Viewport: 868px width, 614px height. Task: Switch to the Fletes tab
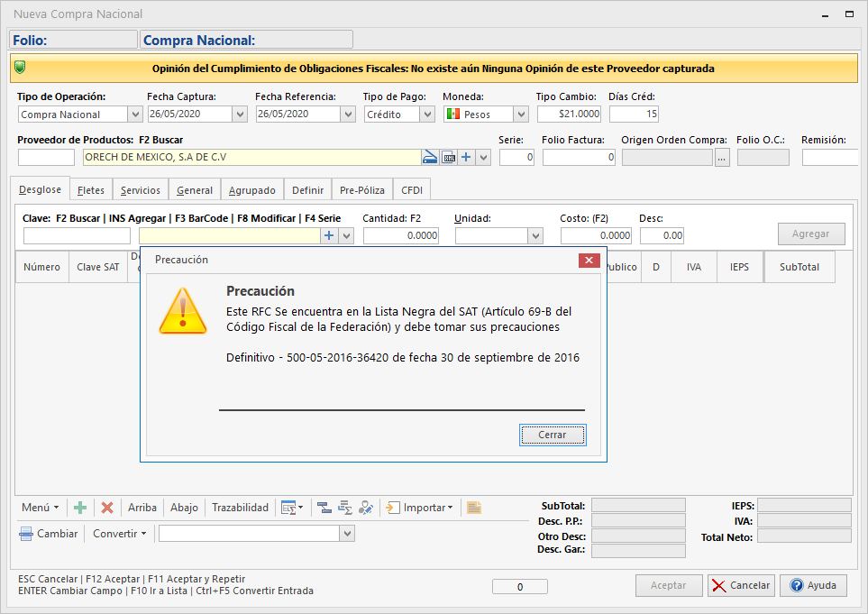90,190
